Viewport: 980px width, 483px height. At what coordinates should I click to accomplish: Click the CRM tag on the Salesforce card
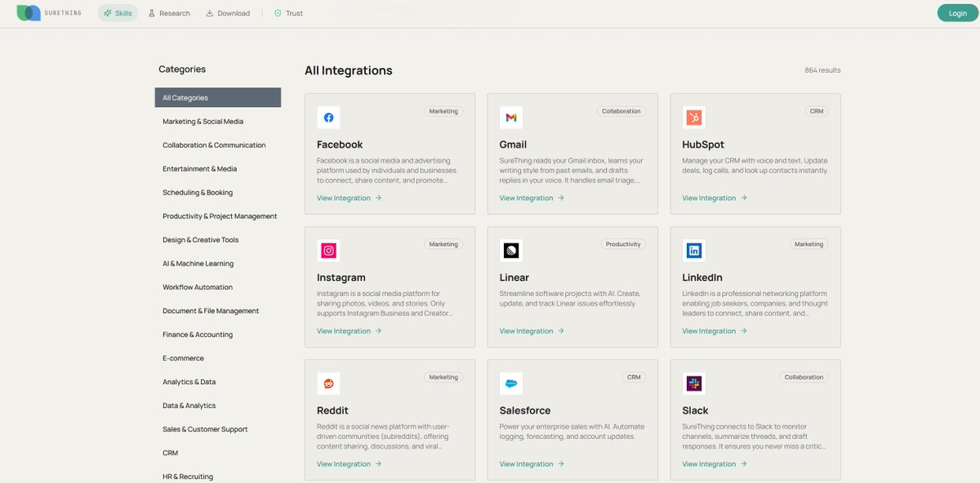tap(634, 377)
